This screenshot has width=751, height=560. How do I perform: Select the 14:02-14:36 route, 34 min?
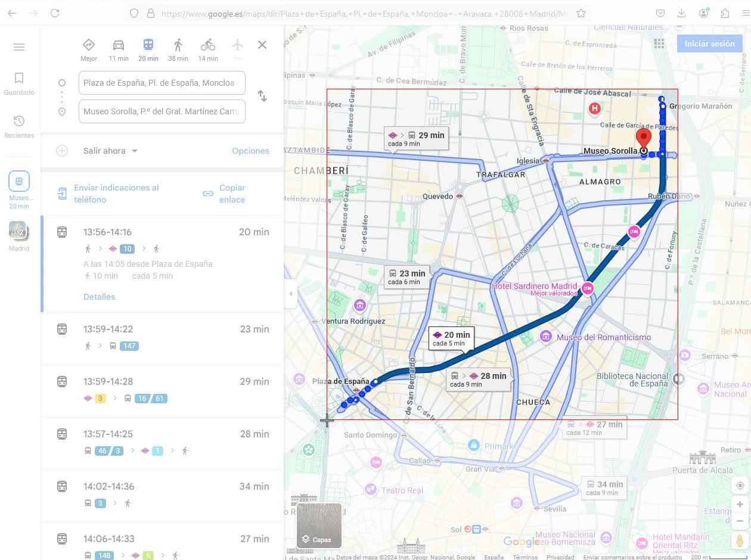pos(162,496)
